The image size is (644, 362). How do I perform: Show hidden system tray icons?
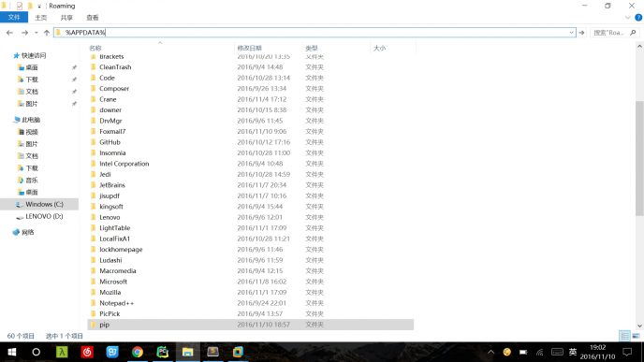coord(490,352)
